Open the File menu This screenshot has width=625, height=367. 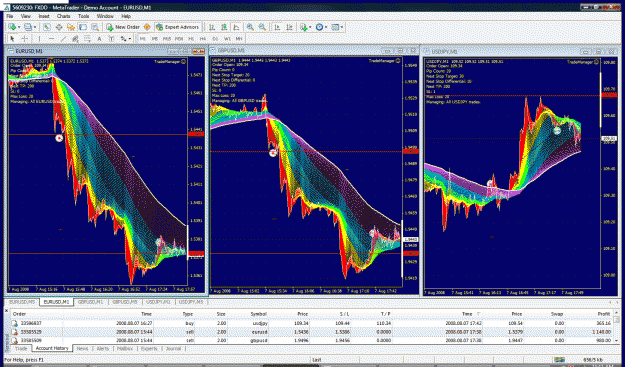point(10,16)
